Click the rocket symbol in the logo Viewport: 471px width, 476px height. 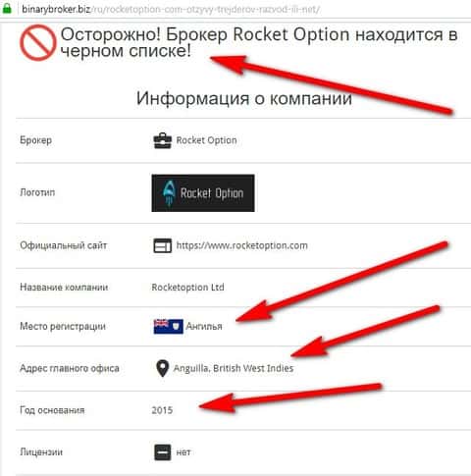169,193
